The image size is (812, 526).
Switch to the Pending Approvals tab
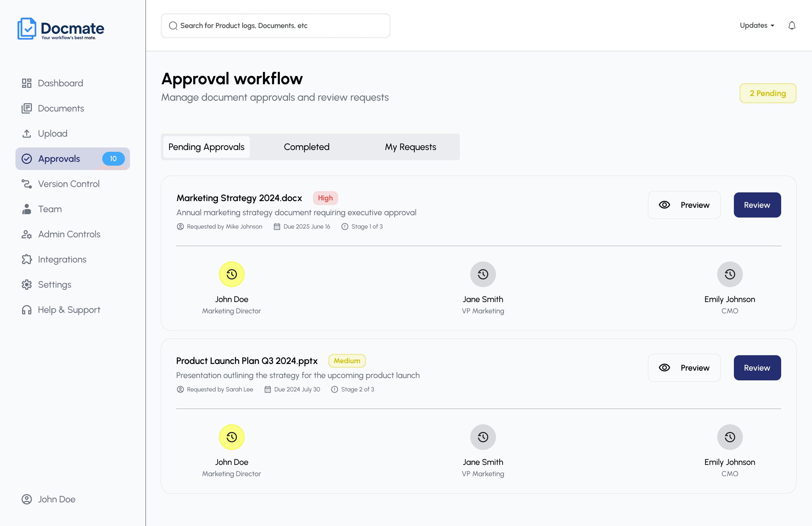click(206, 147)
